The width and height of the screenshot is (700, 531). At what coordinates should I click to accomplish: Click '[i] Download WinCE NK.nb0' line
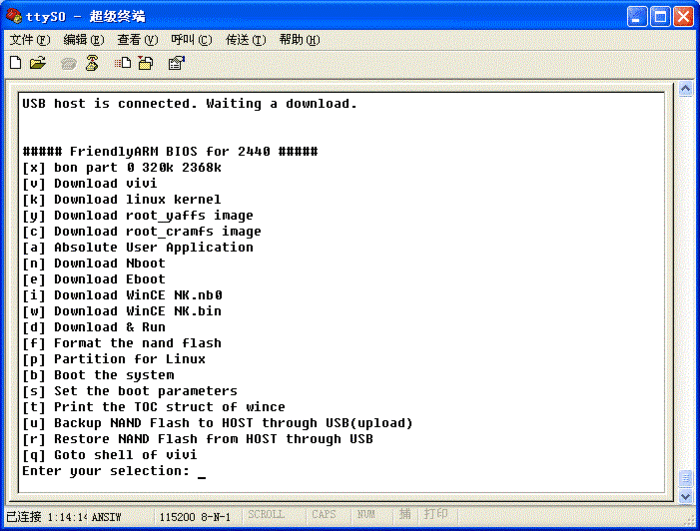pos(122,295)
